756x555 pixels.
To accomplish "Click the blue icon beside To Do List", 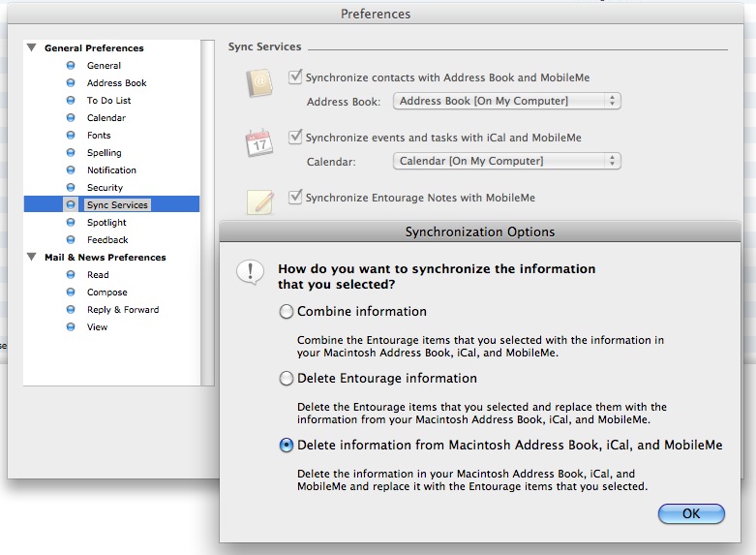I will pos(71,100).
